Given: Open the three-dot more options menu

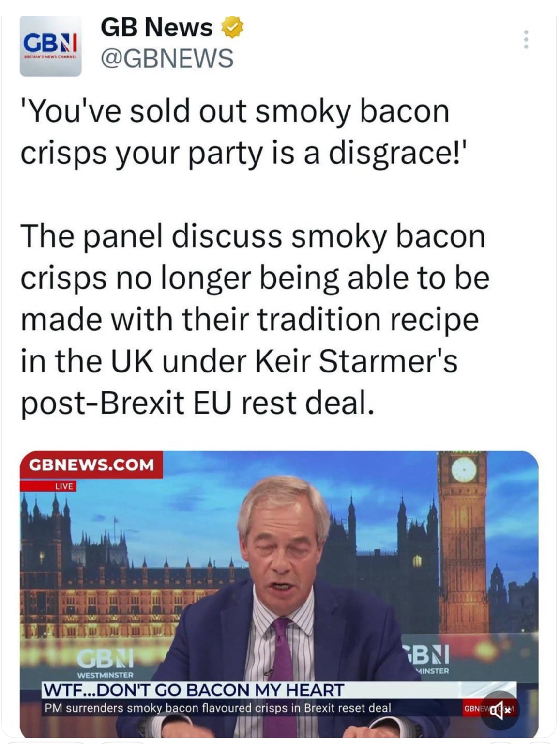Looking at the screenshot, I should pyautogui.click(x=526, y=39).
